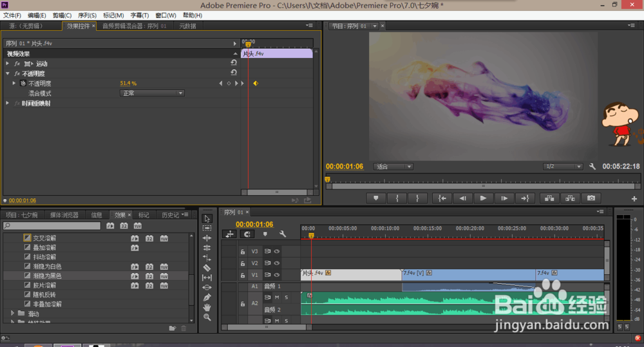The height and width of the screenshot is (347, 644).
Task: Click in the effects search field
Action: (52, 225)
